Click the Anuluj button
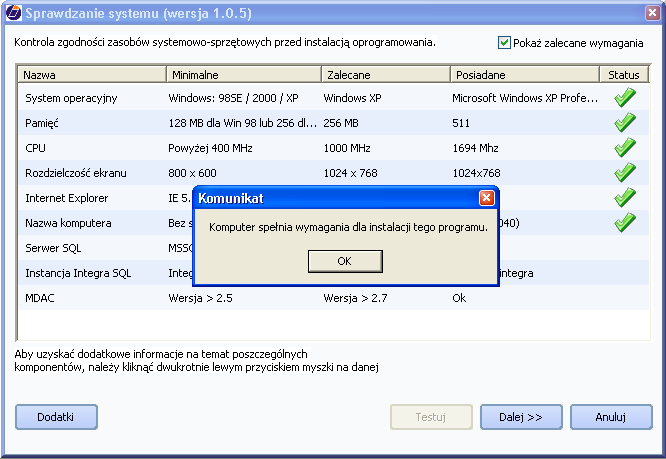The height and width of the screenshot is (459, 666). pyautogui.click(x=611, y=417)
